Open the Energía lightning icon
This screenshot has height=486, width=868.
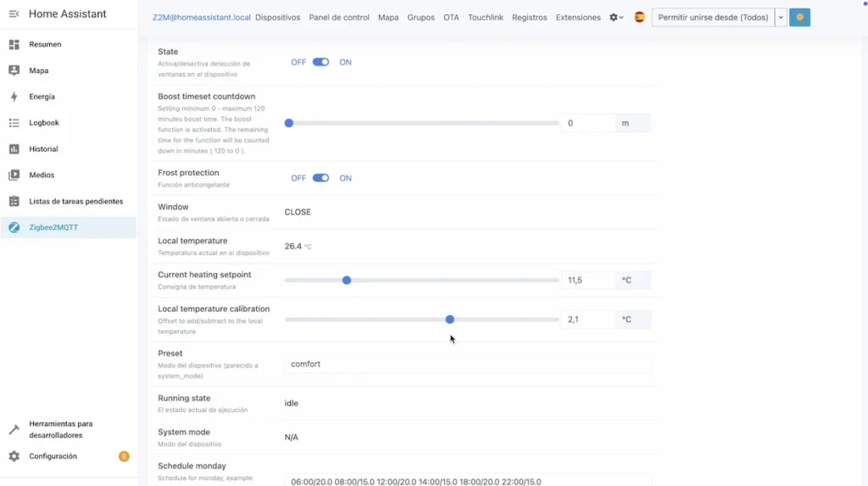coord(14,97)
